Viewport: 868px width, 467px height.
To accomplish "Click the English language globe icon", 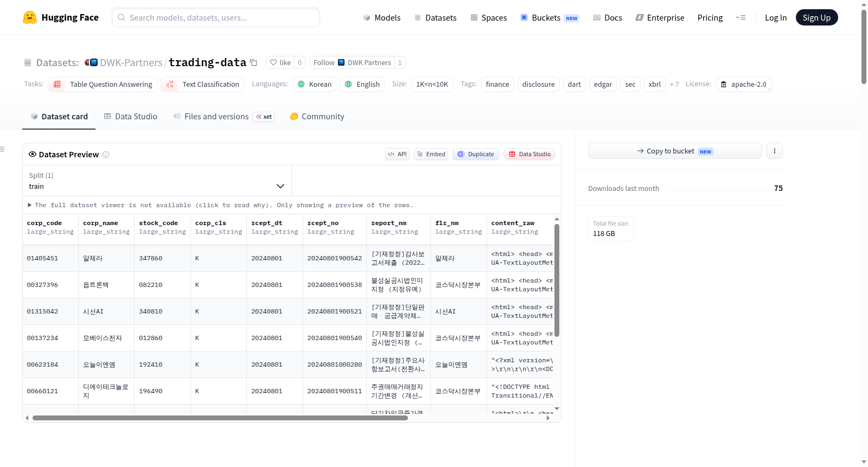I will pyautogui.click(x=348, y=84).
